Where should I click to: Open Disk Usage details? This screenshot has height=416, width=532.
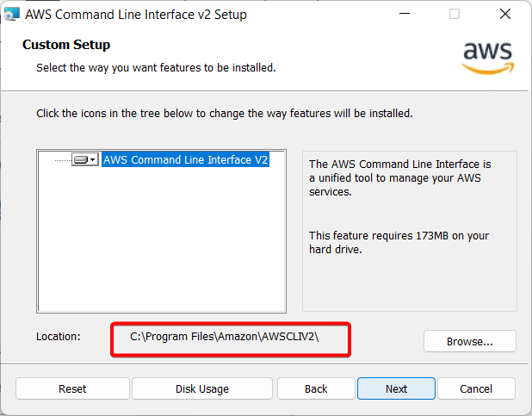[202, 388]
